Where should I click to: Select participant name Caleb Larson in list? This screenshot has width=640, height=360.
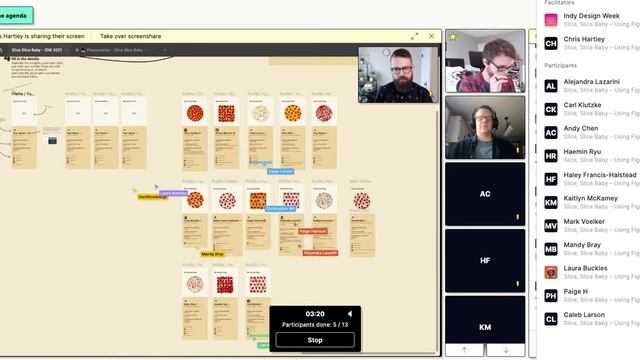tap(584, 315)
